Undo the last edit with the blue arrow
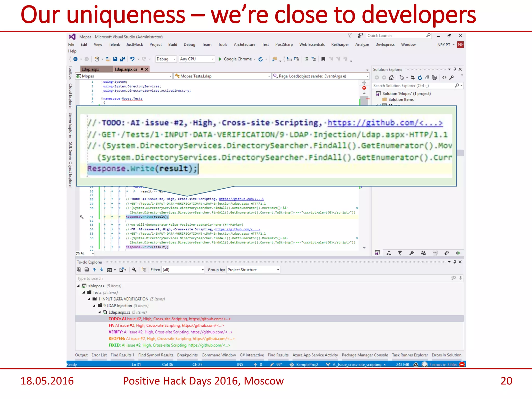The height and width of the screenshot is (399, 532). tap(132, 59)
